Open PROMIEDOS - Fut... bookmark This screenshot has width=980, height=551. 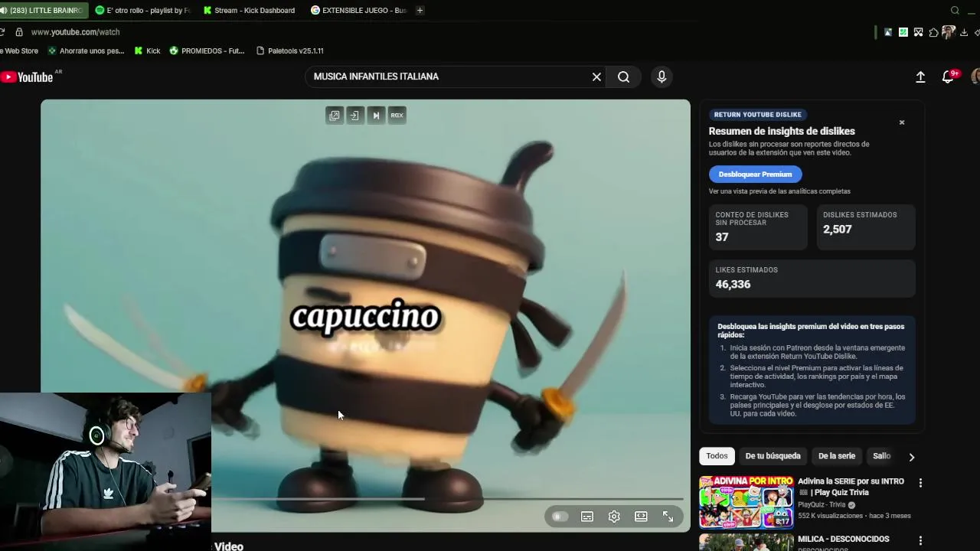tap(207, 51)
